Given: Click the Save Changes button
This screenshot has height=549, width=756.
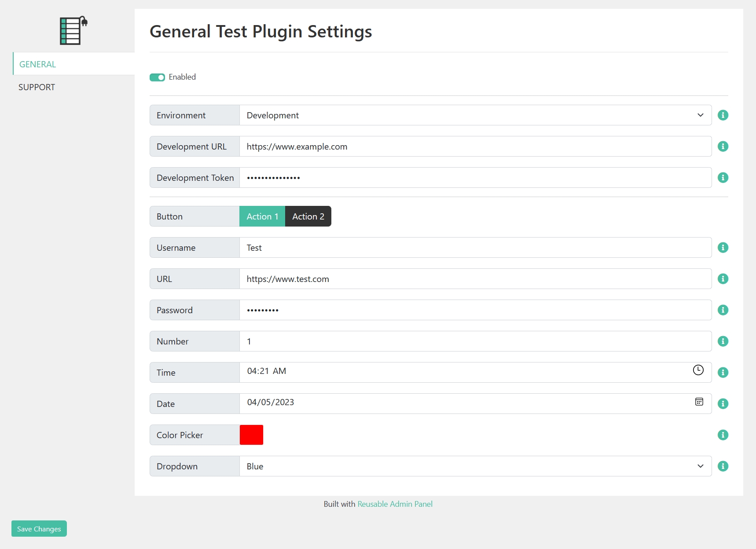Looking at the screenshot, I should pyautogui.click(x=39, y=529).
